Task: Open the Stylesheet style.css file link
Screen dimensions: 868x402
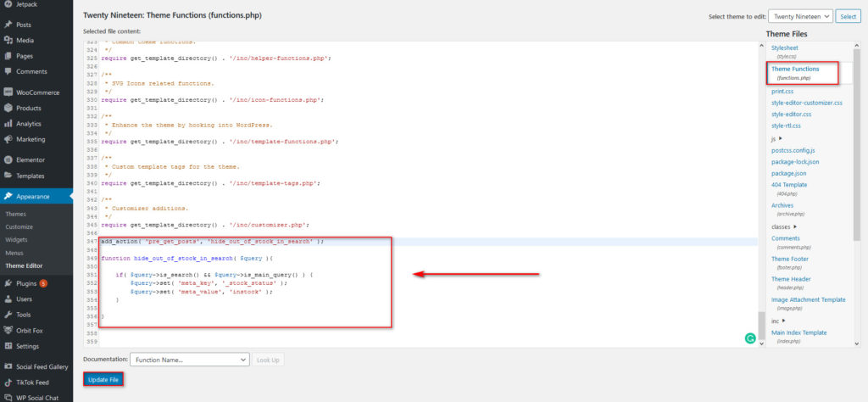Action: (786, 49)
